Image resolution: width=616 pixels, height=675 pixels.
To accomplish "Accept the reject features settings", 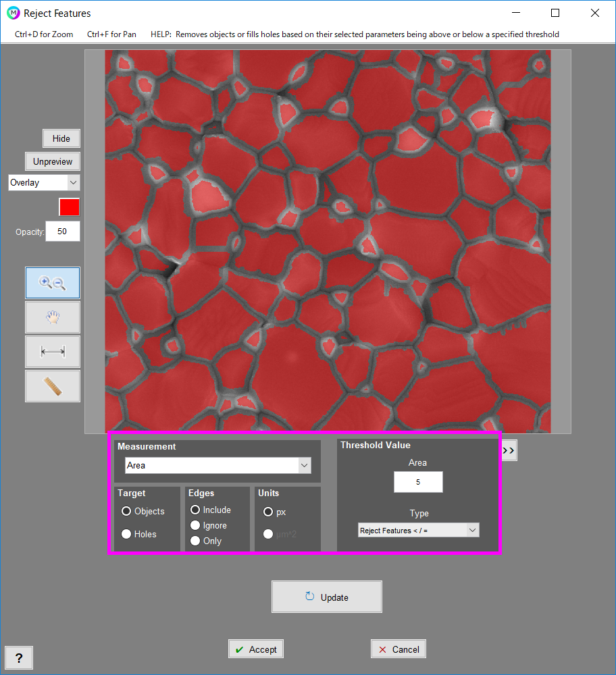I will click(256, 649).
